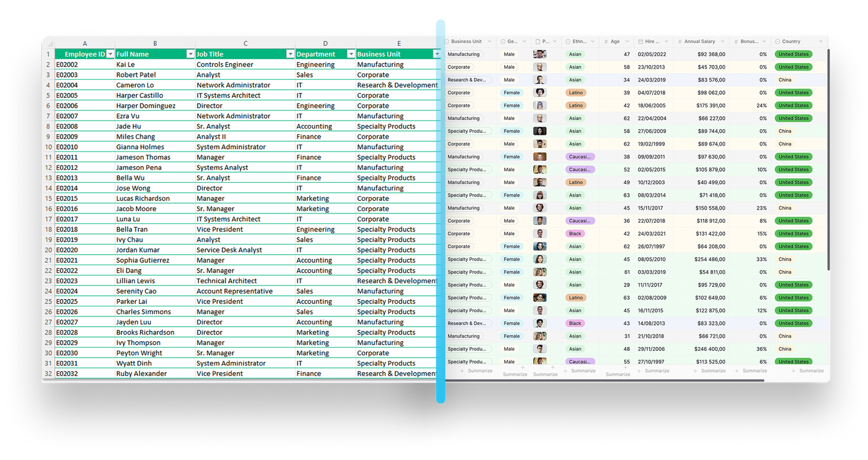This screenshot has height=460, width=868.
Task: Click the select icon in the Ethnicity column header
Action: point(568,41)
